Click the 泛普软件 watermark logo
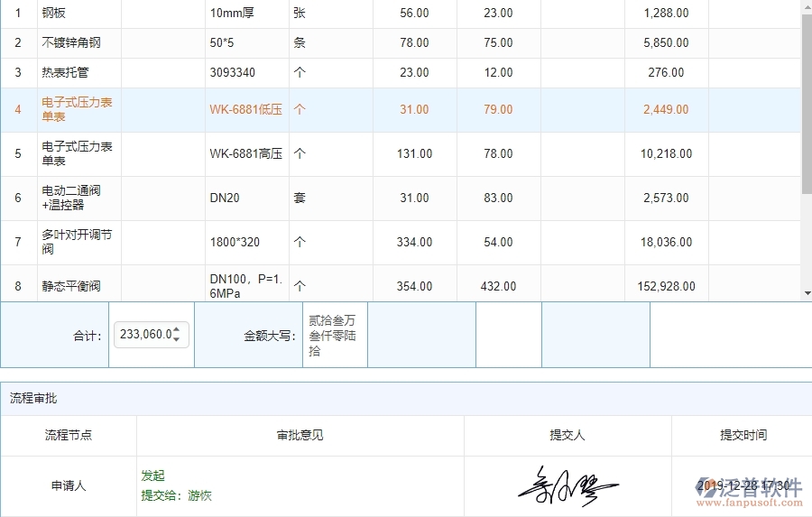Image resolution: width=812 pixels, height=517 pixels. coord(750,486)
